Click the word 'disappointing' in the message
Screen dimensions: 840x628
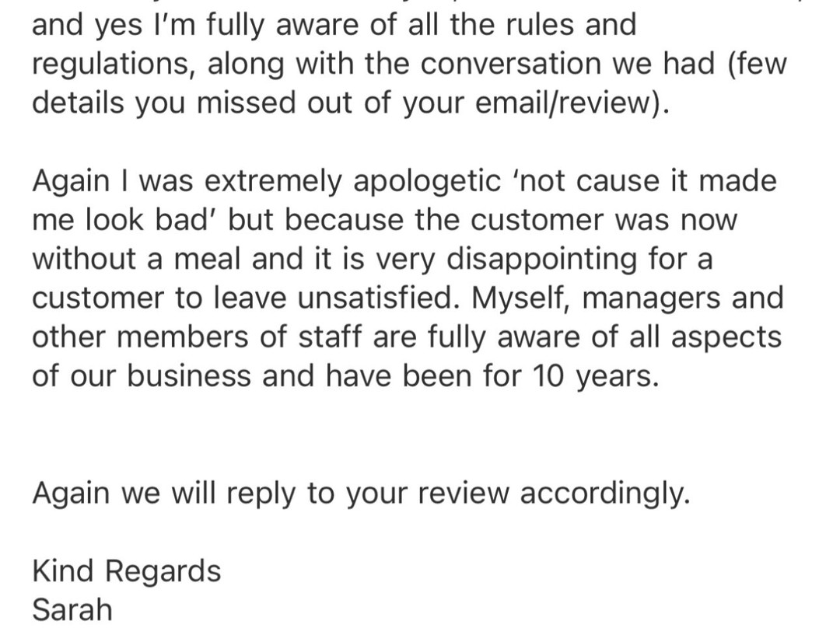[541, 259]
